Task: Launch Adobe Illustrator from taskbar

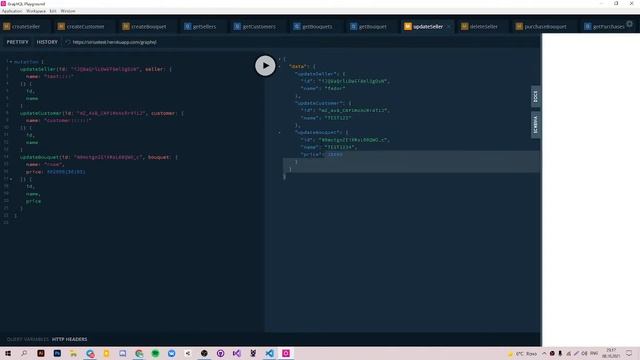Action: pyautogui.click(x=41, y=353)
